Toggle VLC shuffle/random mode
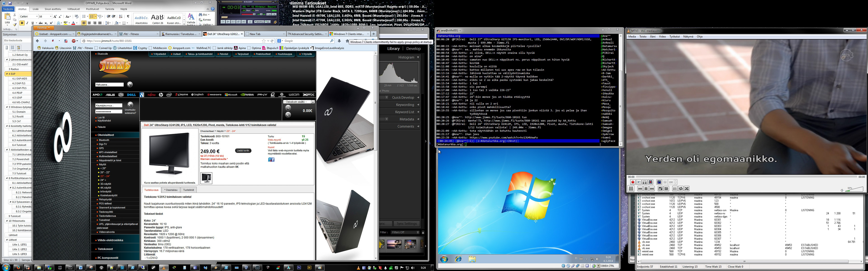The height and width of the screenshot is (271, 868). [687, 189]
